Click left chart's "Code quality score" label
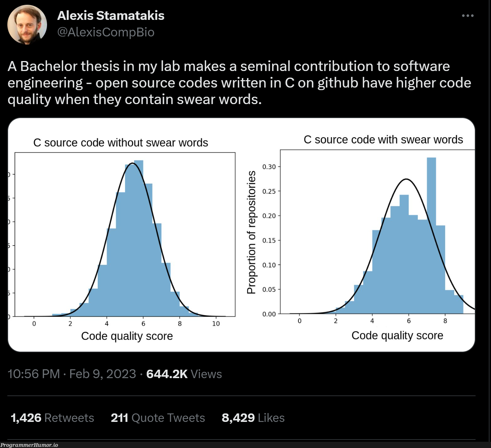This screenshot has width=491, height=448. 127,336
